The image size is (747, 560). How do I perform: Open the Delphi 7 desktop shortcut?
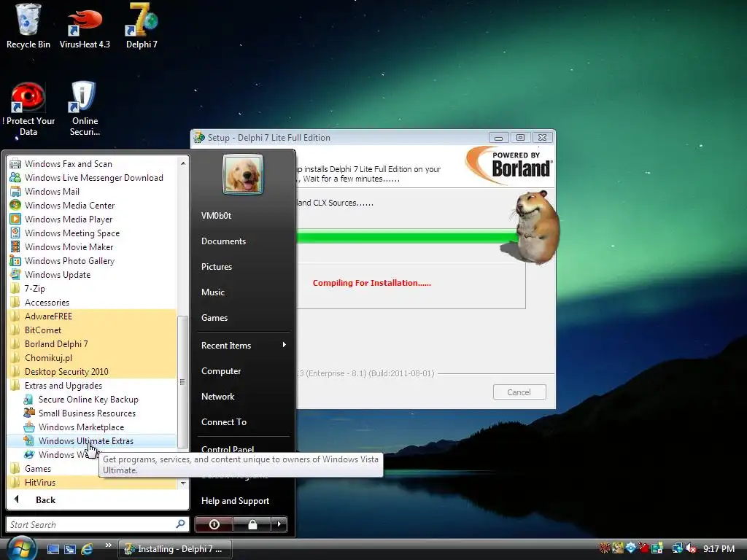(142, 26)
